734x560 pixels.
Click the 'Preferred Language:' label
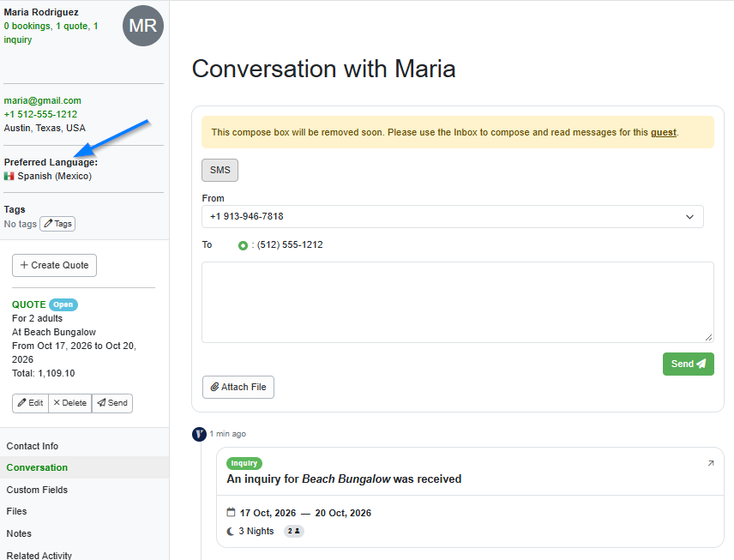point(51,162)
